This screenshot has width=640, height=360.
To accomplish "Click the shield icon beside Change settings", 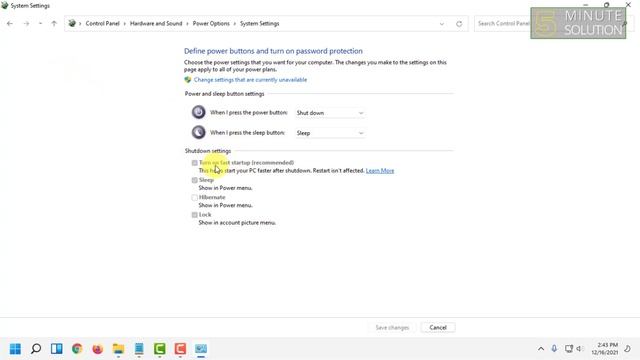I will coord(188,80).
